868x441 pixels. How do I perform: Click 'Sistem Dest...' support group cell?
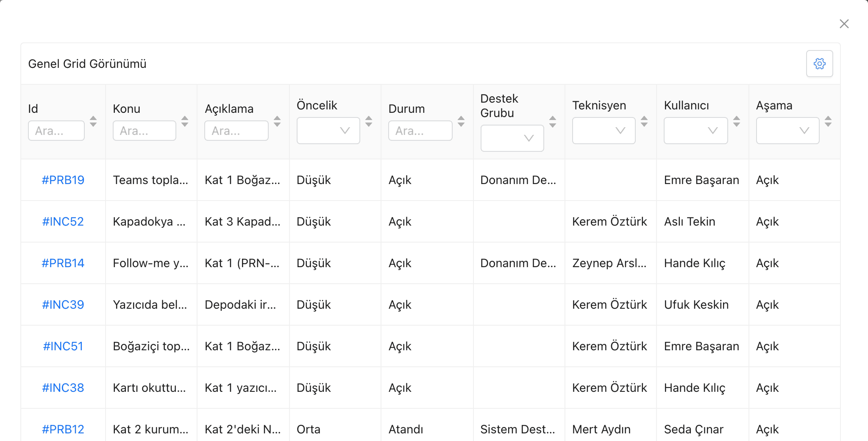tap(519, 425)
